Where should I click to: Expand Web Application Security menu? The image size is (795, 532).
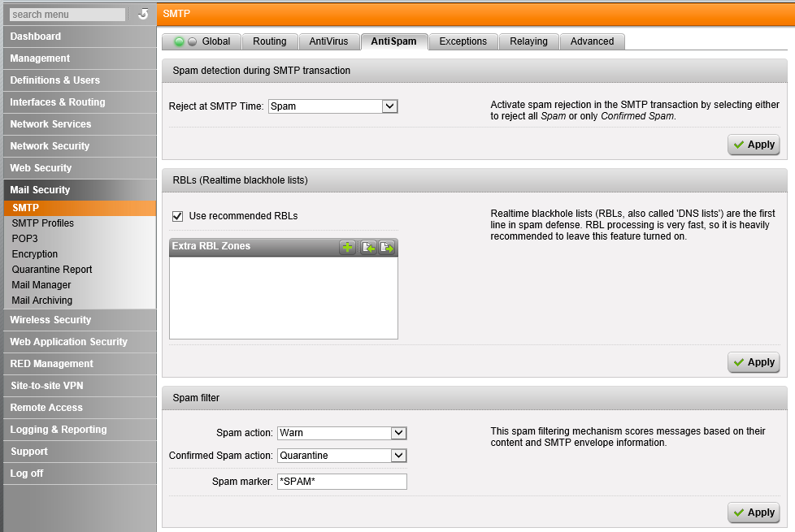[x=80, y=342]
